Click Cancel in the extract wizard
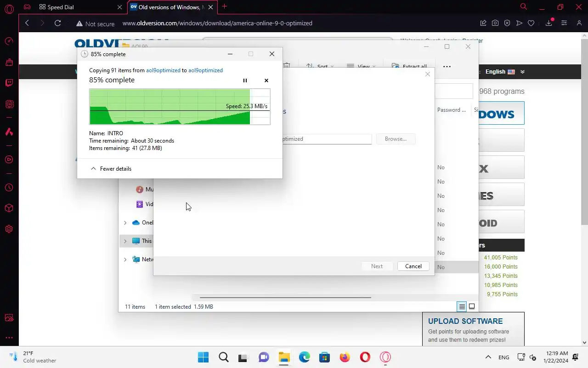 [413, 266]
